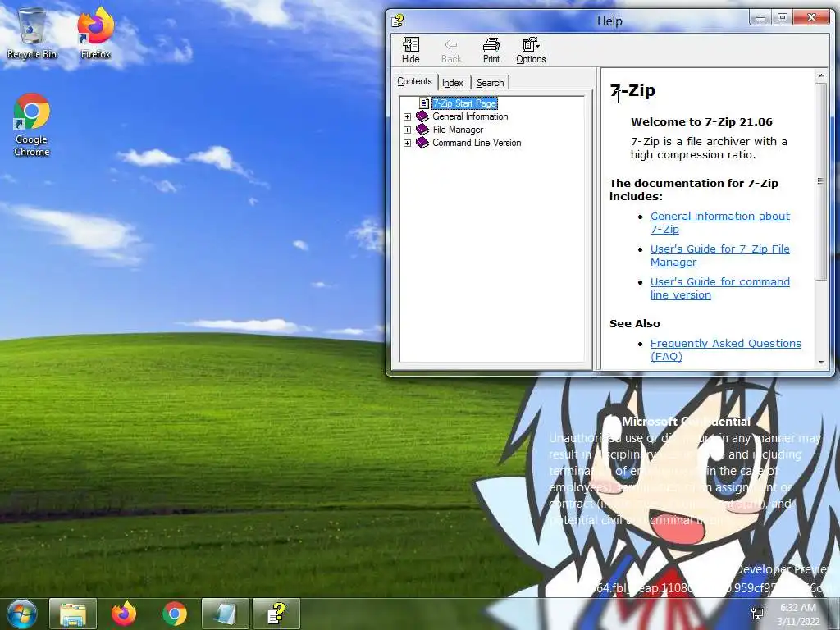
Task: Open the Windows Start menu orb
Action: click(x=21, y=614)
